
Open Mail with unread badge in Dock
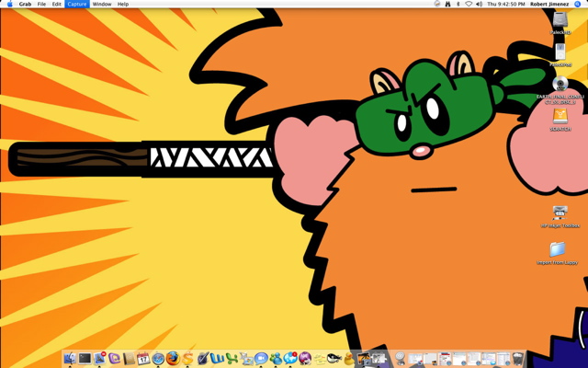(x=99, y=359)
